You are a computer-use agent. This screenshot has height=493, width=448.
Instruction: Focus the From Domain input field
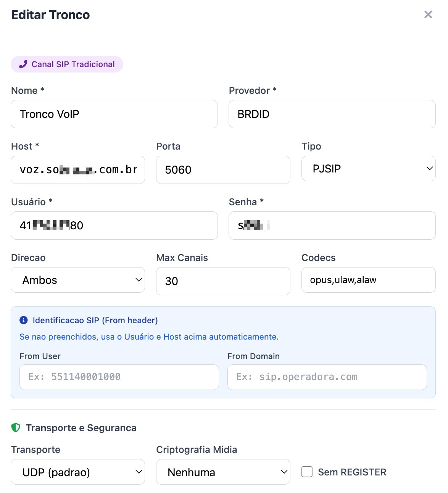[327, 377]
